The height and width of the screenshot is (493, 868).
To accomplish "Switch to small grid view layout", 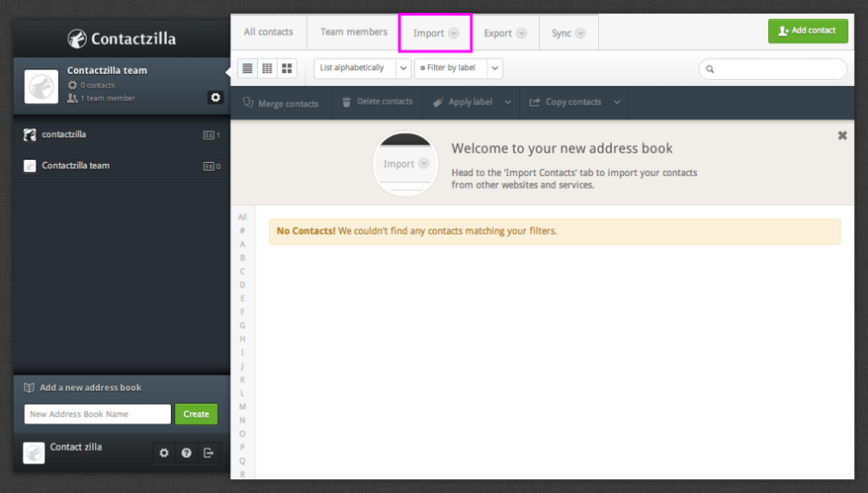I will pyautogui.click(x=266, y=68).
